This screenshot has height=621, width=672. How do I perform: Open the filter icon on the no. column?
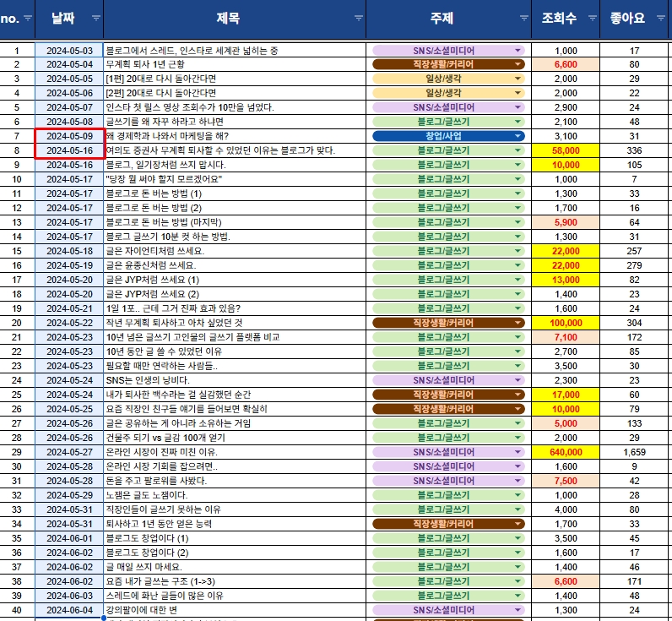tap(28, 19)
